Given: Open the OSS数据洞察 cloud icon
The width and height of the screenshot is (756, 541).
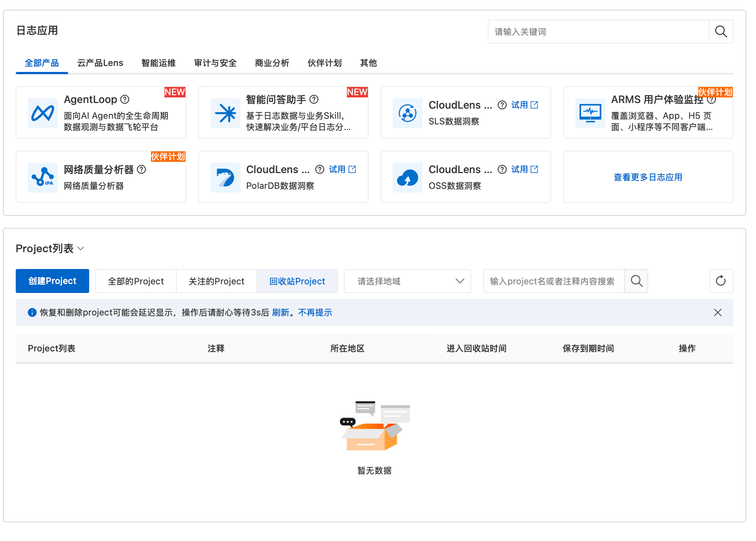Looking at the screenshot, I should pyautogui.click(x=408, y=177).
